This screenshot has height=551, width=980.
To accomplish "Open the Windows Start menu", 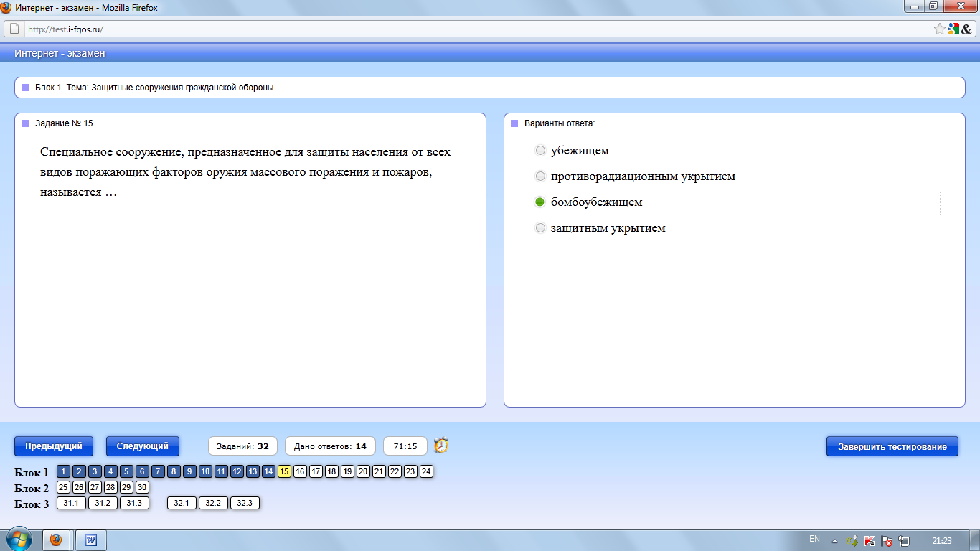I will pyautogui.click(x=18, y=539).
